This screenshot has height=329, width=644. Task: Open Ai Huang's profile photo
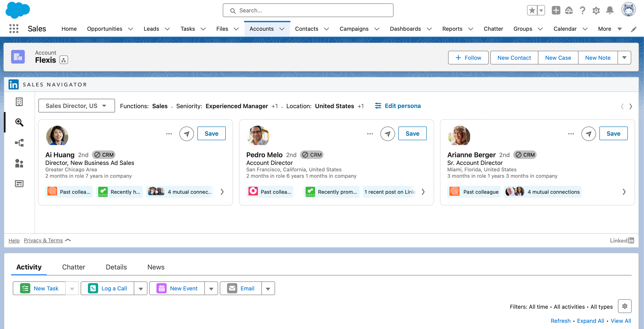[57, 135]
